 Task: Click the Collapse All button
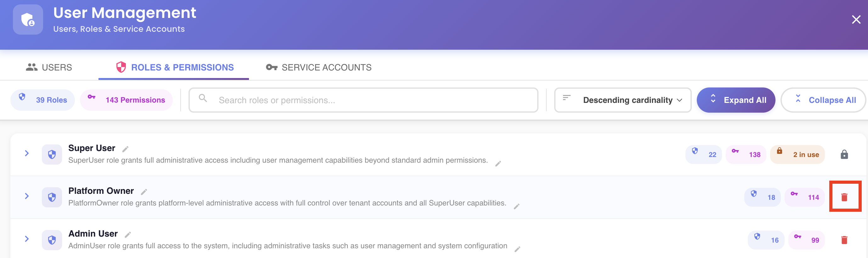click(x=823, y=100)
